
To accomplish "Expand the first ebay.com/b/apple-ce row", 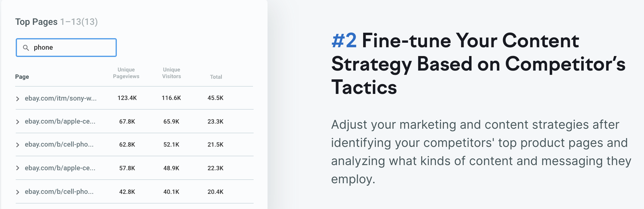I will point(18,121).
